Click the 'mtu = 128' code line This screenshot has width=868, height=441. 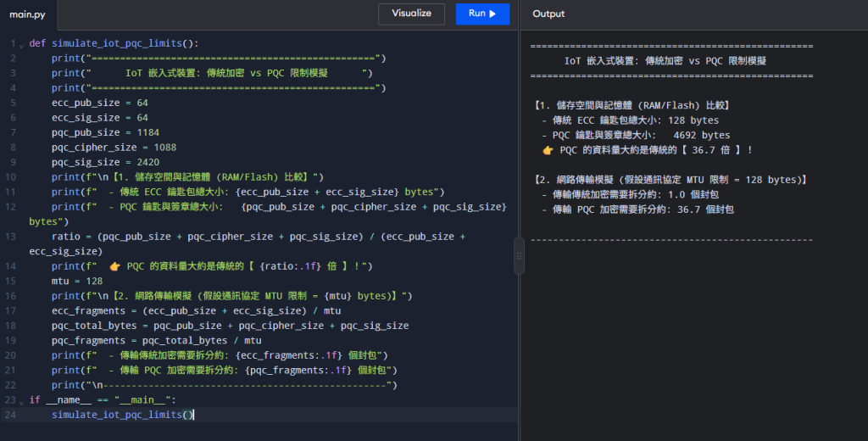coord(77,281)
